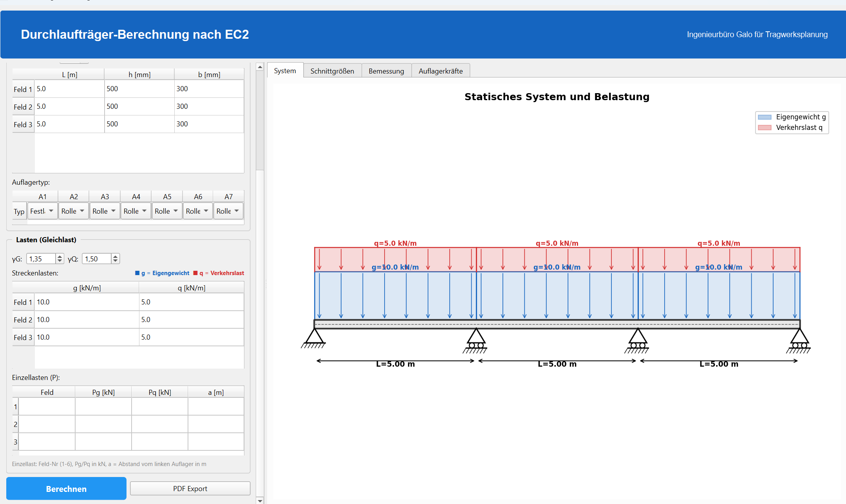Select Feld 2 length L cell
Viewport: 846px width, 504px height.
(x=69, y=106)
